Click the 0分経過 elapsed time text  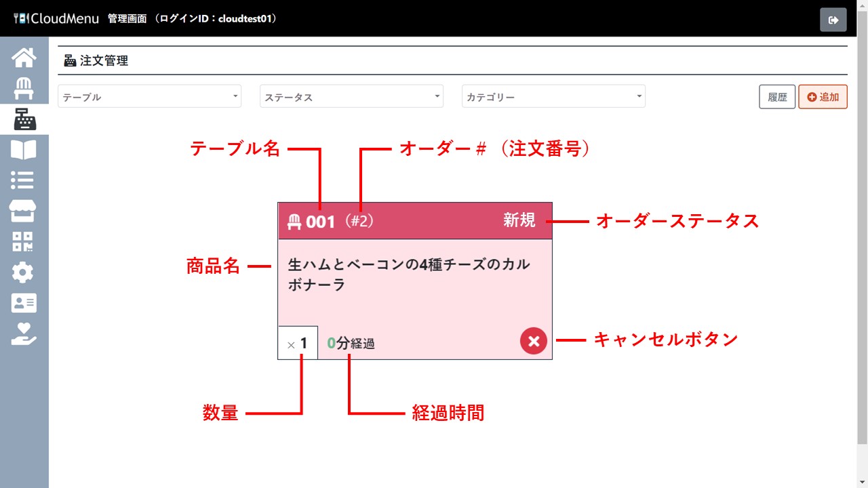click(x=351, y=344)
